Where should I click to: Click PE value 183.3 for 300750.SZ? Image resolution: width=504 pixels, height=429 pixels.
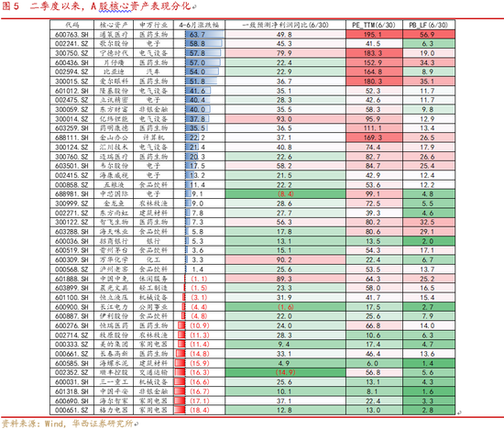coord(374,53)
